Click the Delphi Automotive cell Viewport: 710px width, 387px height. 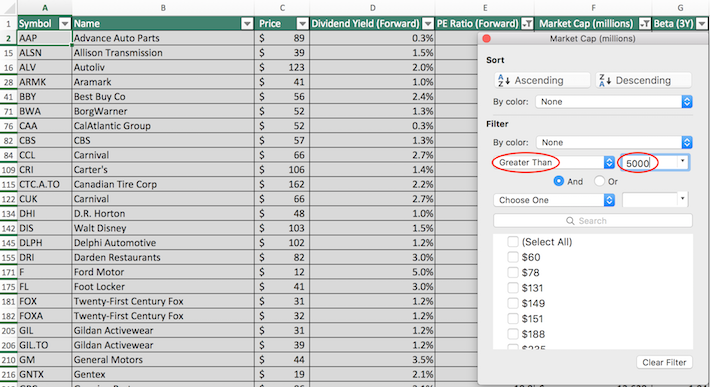(163, 243)
